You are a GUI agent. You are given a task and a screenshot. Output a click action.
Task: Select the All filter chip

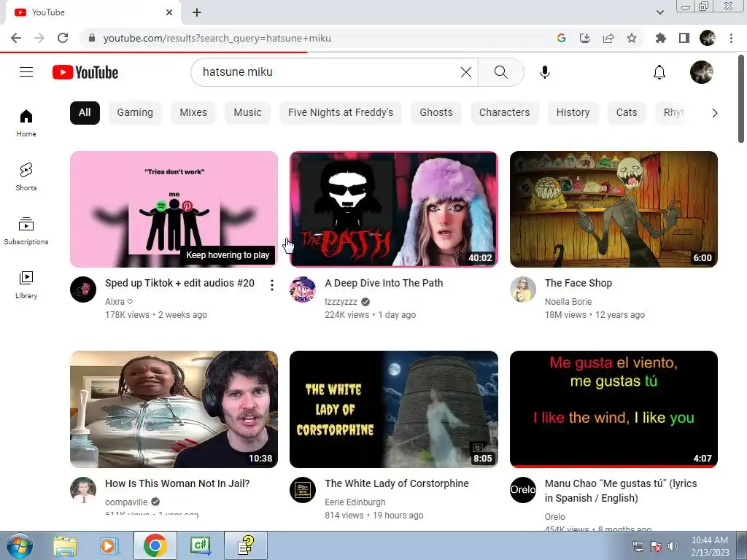(85, 112)
